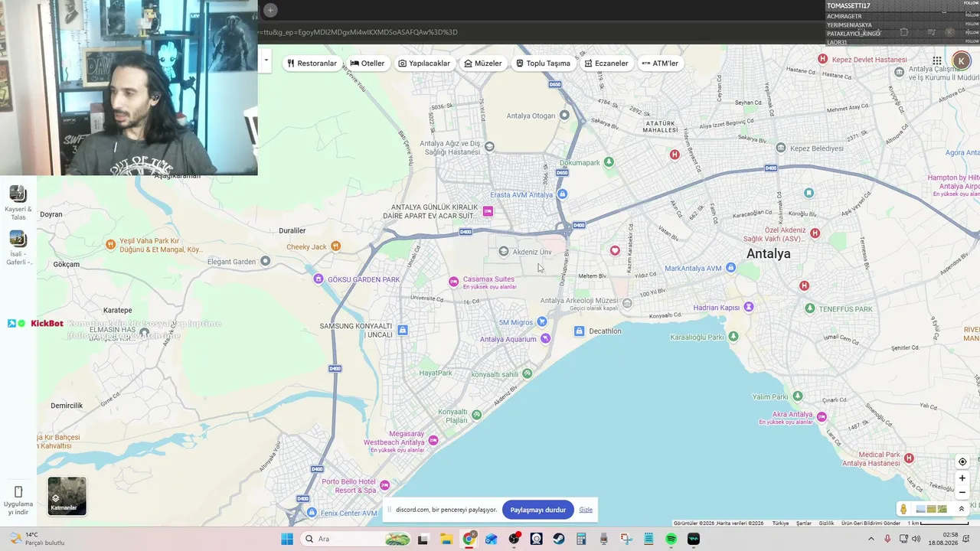Screen dimensions: 980x551
Task: Open saved list Kayseri & Talas
Action: click(18, 203)
